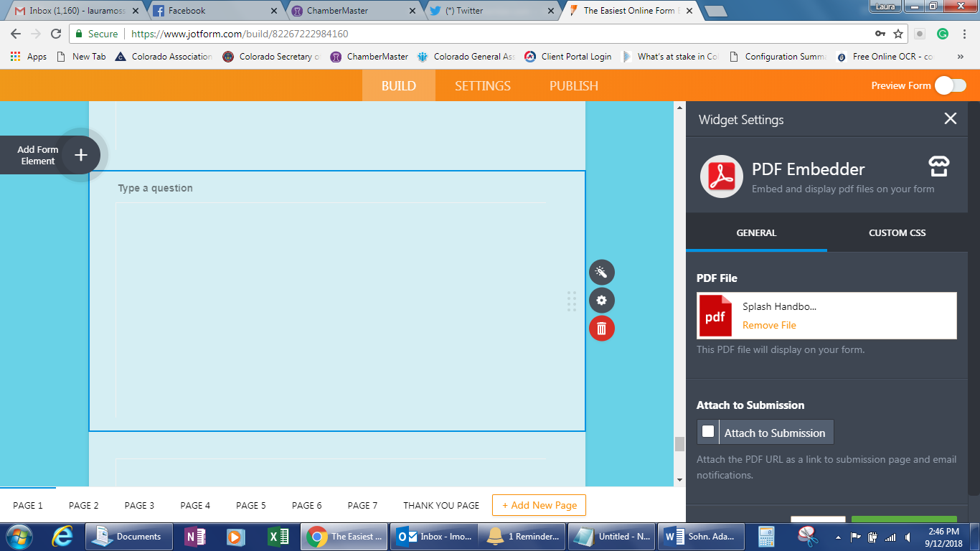
Task: Go to the Publish tab
Action: coord(573,85)
